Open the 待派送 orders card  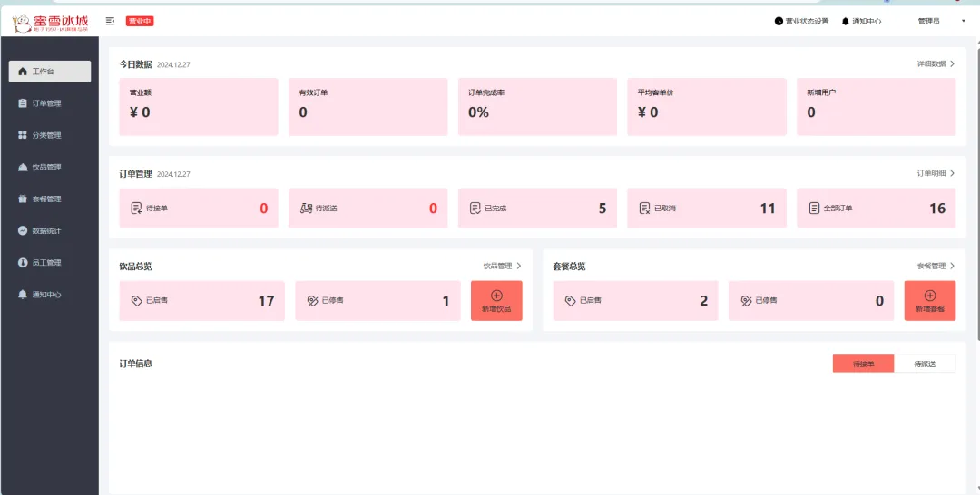[368, 209]
